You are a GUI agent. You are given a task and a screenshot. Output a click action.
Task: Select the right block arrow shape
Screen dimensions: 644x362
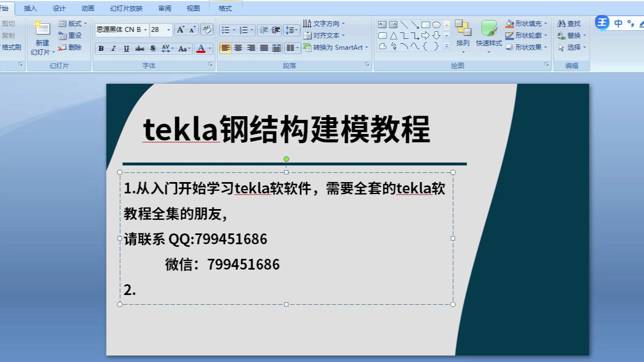(x=426, y=36)
